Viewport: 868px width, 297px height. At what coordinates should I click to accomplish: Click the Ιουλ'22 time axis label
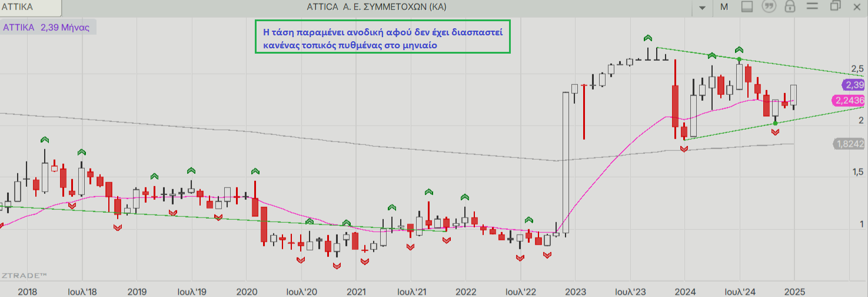(x=521, y=292)
